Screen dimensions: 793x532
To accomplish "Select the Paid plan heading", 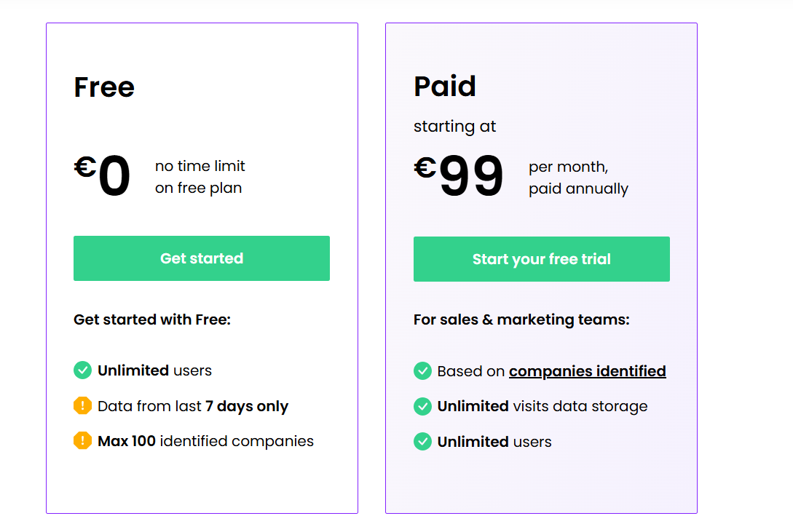I will (x=444, y=87).
